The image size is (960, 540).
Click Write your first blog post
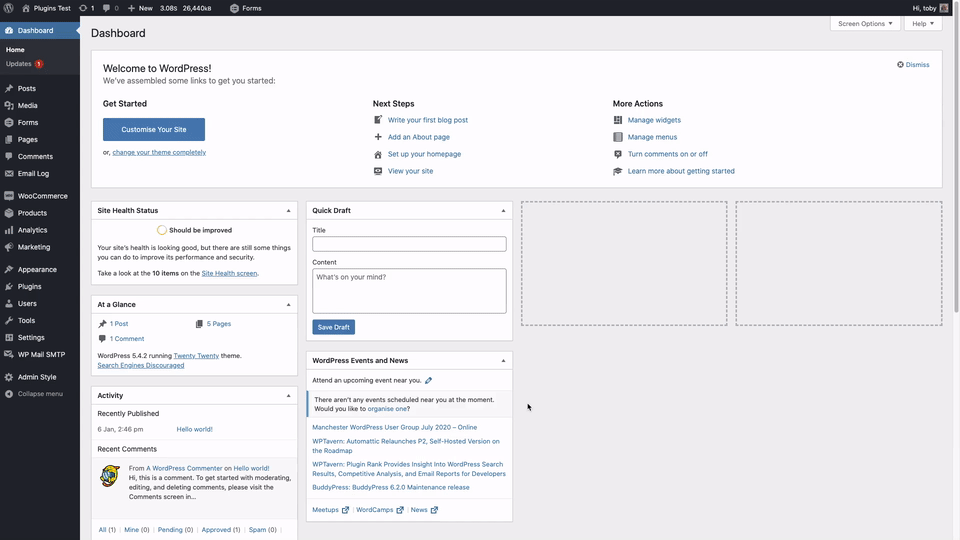click(x=427, y=120)
